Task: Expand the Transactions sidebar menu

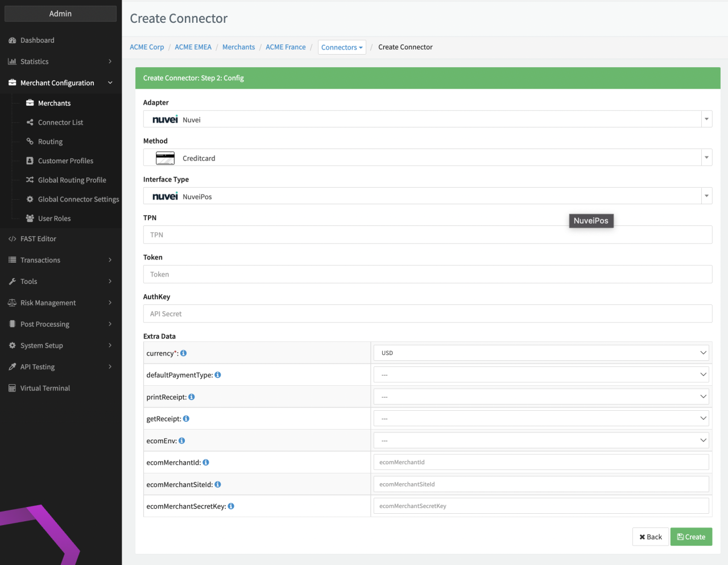Action: (x=60, y=260)
